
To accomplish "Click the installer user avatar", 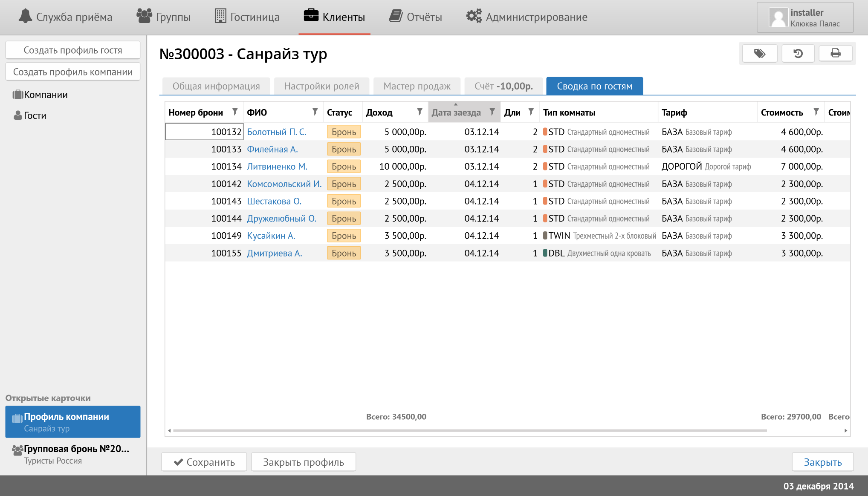I will [x=778, y=18].
